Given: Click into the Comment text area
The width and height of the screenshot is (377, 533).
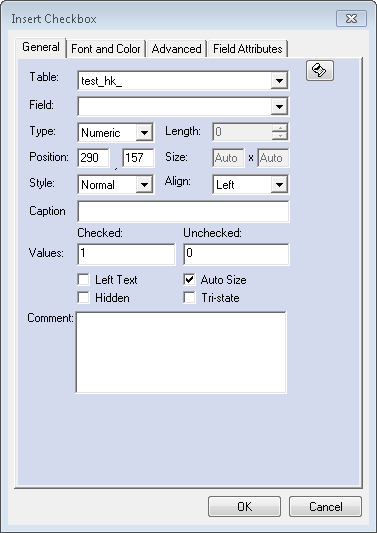Looking at the screenshot, I should click(x=181, y=353).
